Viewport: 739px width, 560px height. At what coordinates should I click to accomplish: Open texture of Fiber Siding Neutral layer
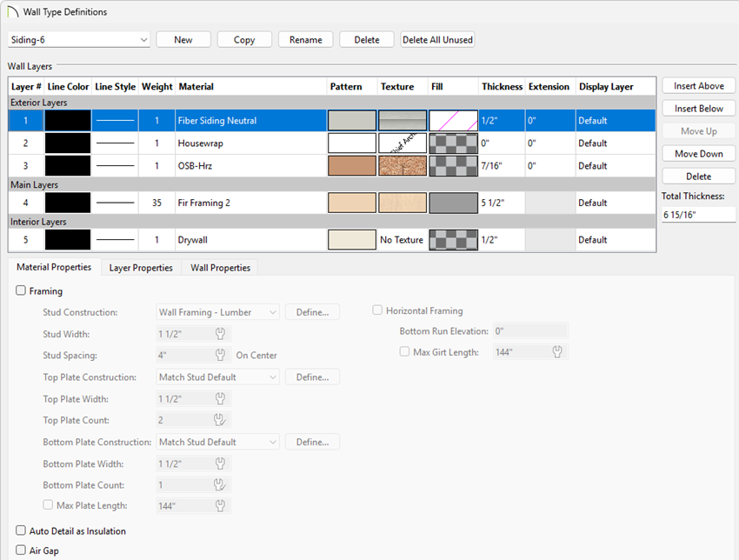point(403,121)
